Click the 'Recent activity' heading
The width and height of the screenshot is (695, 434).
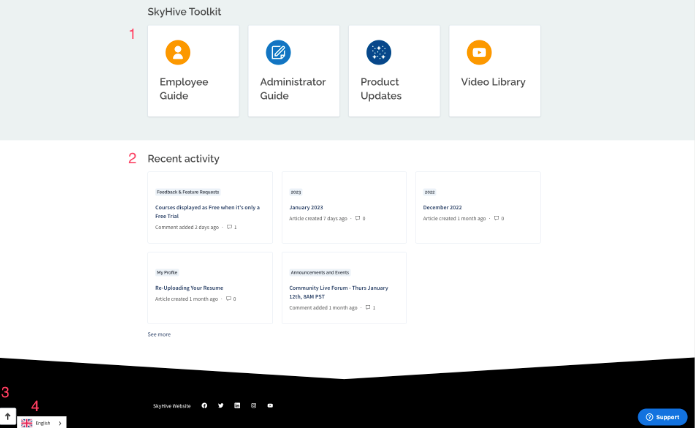coord(184,159)
